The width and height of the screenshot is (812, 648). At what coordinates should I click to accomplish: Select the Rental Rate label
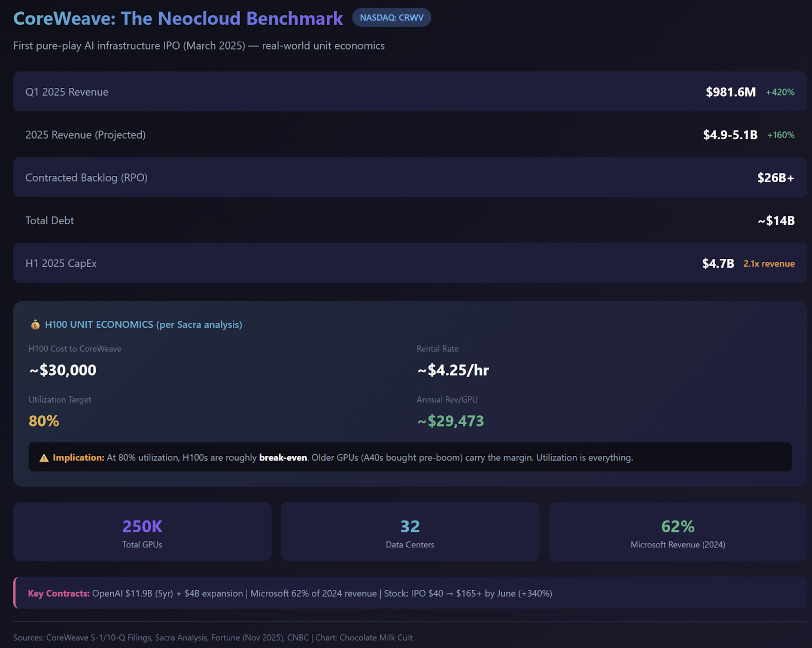[438, 349]
